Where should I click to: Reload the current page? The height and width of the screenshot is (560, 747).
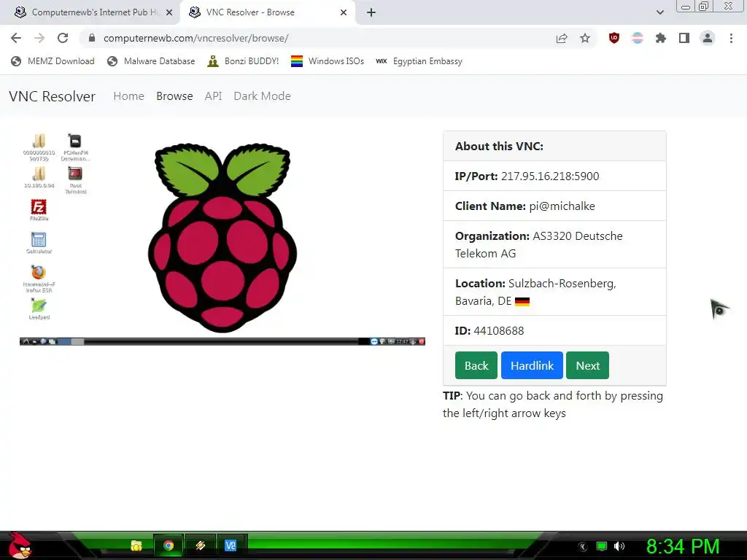pyautogui.click(x=63, y=38)
